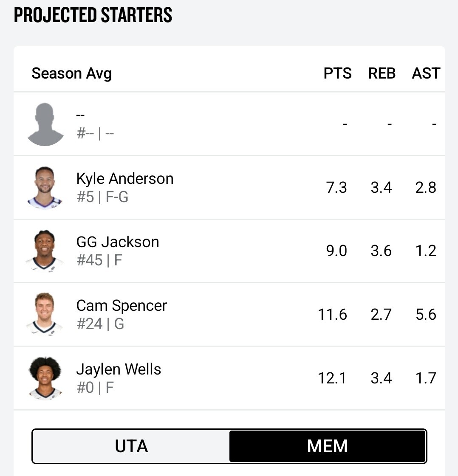The height and width of the screenshot is (476, 458).
Task: Tap the REB column header
Action: click(x=382, y=73)
